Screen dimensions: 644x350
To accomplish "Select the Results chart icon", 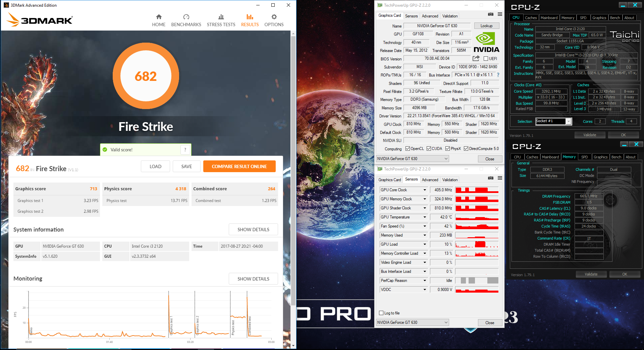I will coord(250,17).
